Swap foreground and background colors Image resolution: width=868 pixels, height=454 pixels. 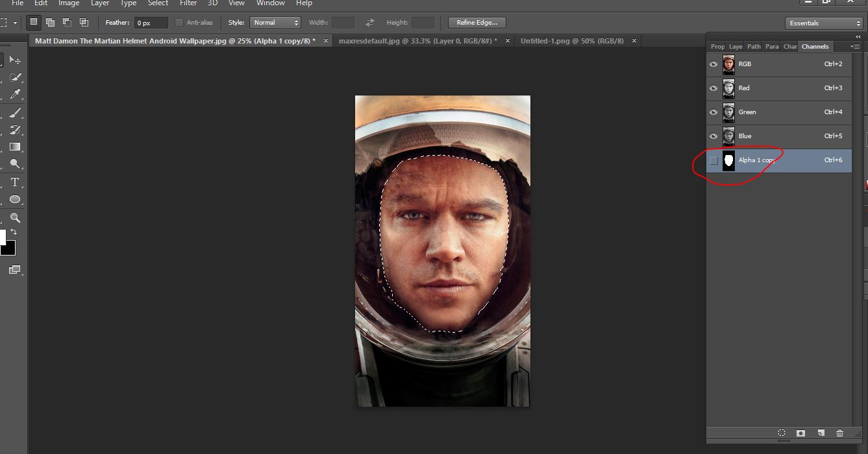click(x=14, y=232)
